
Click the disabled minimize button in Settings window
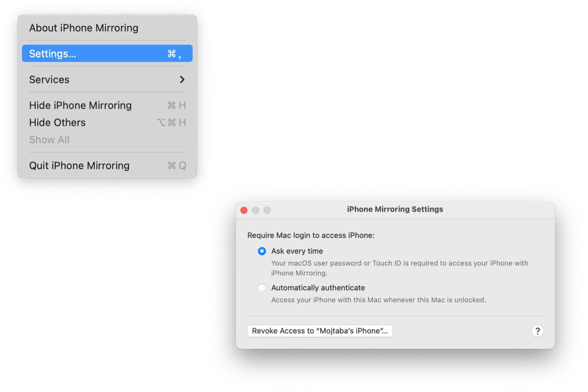[x=255, y=210]
